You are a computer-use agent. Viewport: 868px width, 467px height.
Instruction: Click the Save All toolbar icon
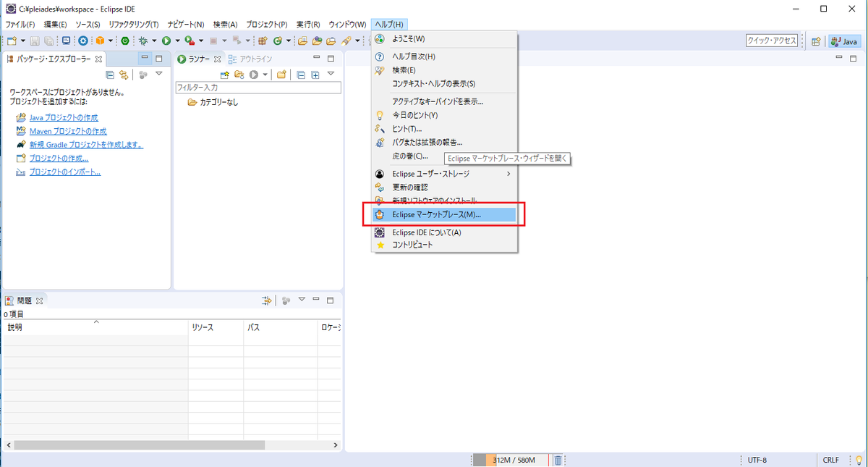pos(48,41)
